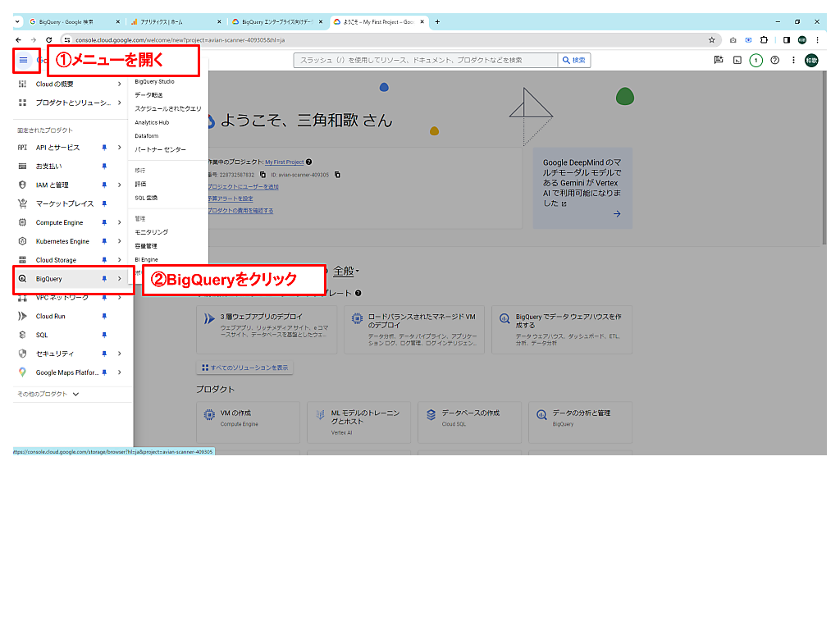The image size is (840, 630).
Task: Click the Cloud overview icon in sidebar
Action: [x=22, y=84]
